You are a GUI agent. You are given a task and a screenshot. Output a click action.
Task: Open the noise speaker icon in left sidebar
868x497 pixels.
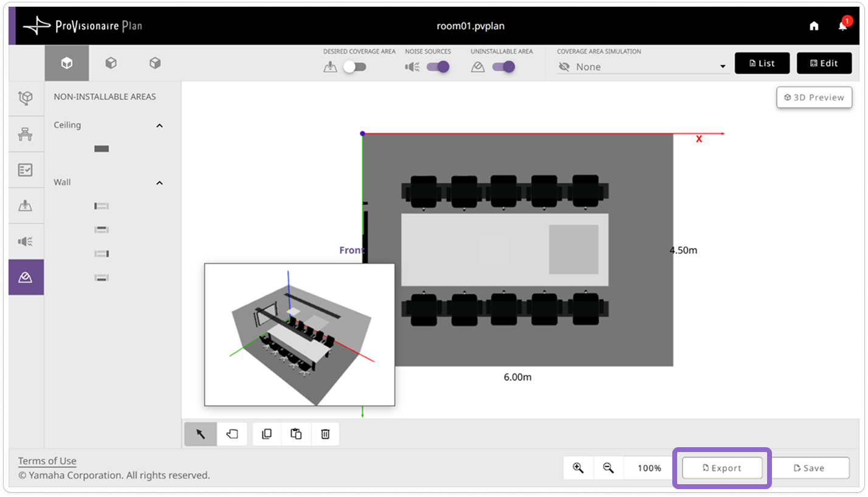26,241
